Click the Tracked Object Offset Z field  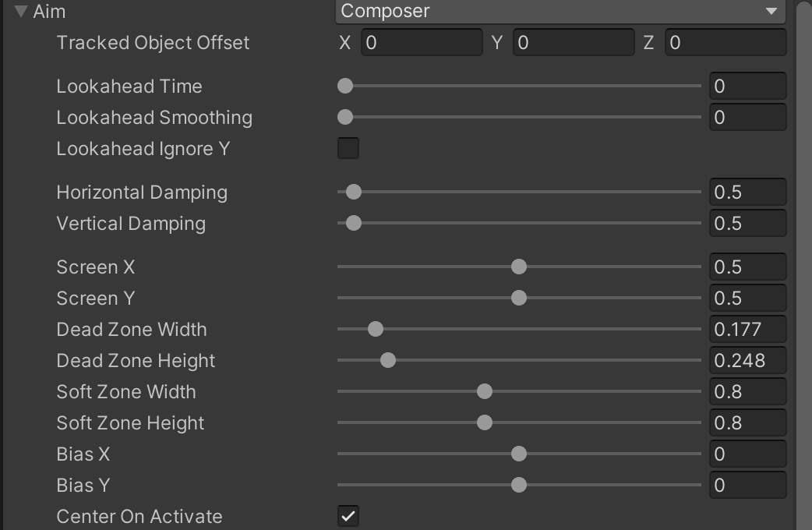(x=725, y=43)
